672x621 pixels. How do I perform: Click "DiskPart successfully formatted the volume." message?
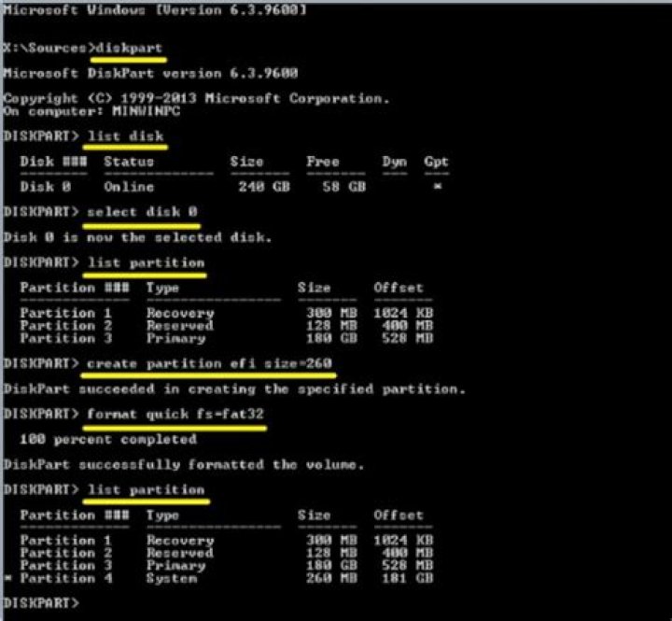pyautogui.click(x=184, y=465)
